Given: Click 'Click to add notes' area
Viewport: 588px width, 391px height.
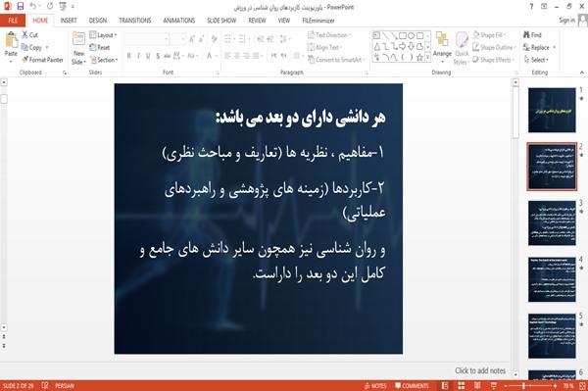Looking at the screenshot, I should pyautogui.click(x=480, y=370).
